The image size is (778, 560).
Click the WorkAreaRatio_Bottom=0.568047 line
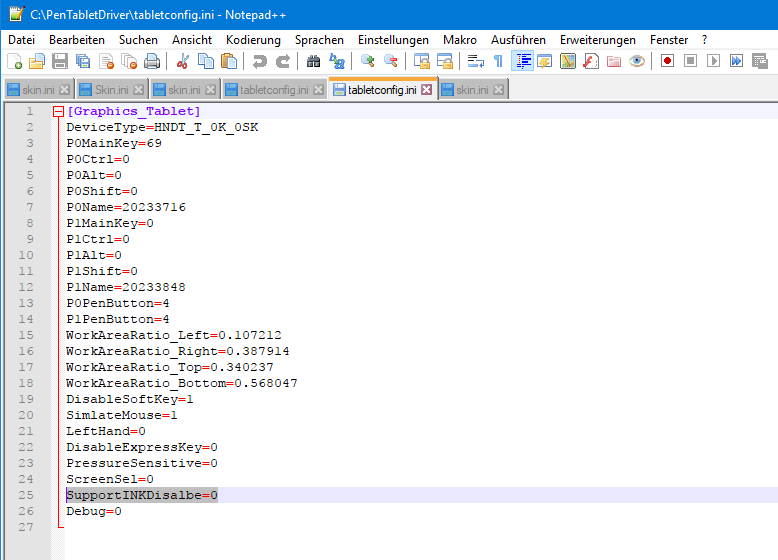point(182,383)
